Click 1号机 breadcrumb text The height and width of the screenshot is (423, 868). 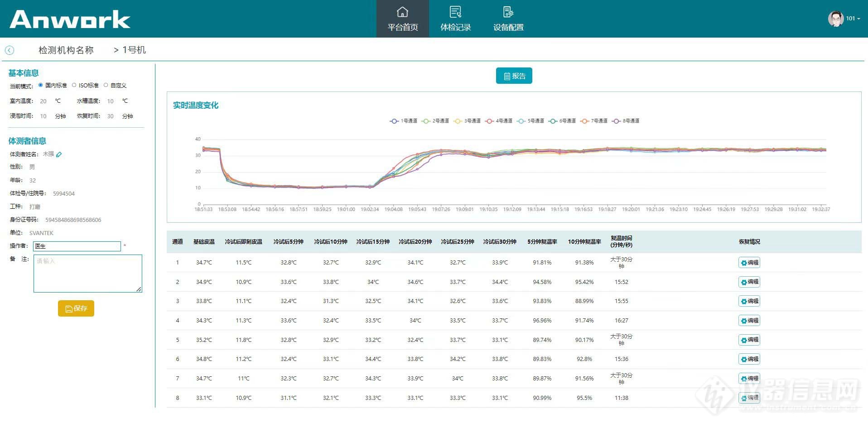134,50
